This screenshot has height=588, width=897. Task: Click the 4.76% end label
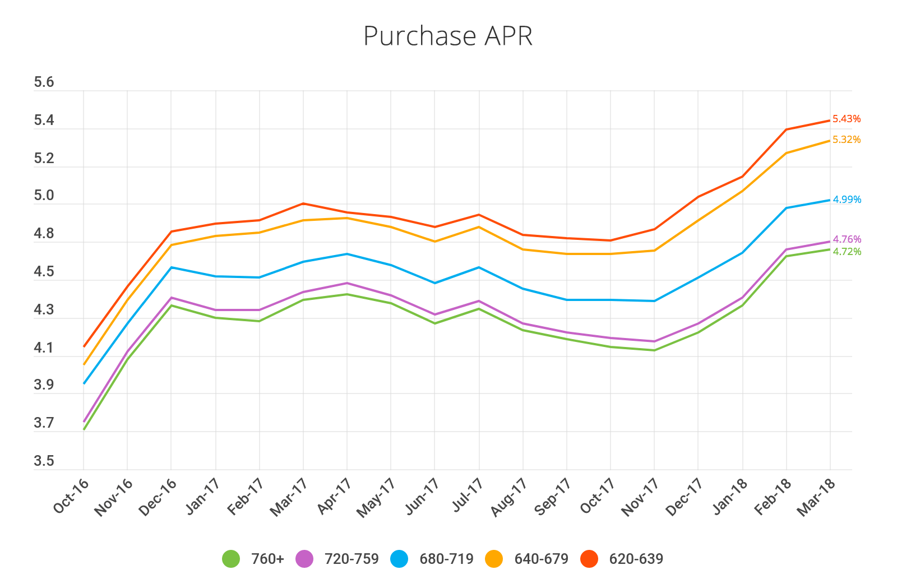coord(847,239)
